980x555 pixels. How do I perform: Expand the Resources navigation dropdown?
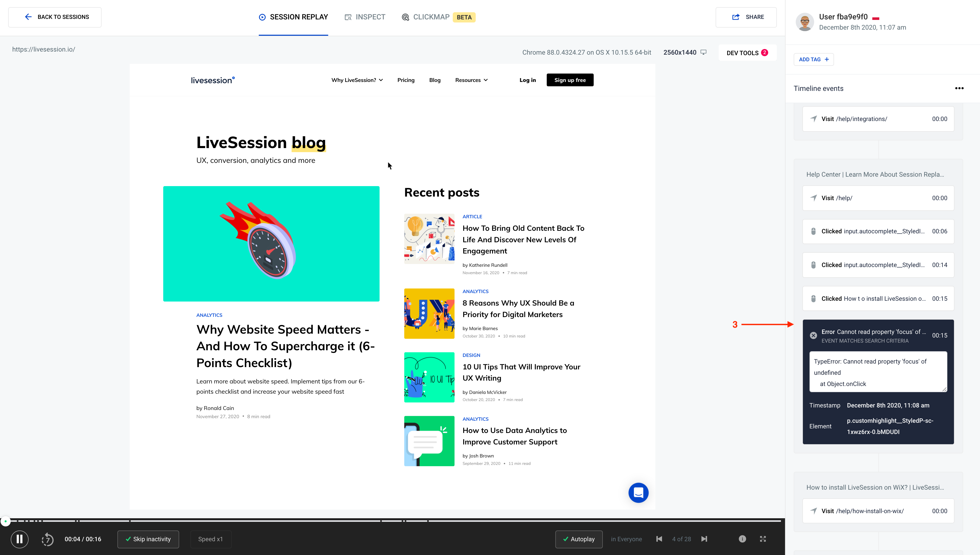tap(471, 80)
